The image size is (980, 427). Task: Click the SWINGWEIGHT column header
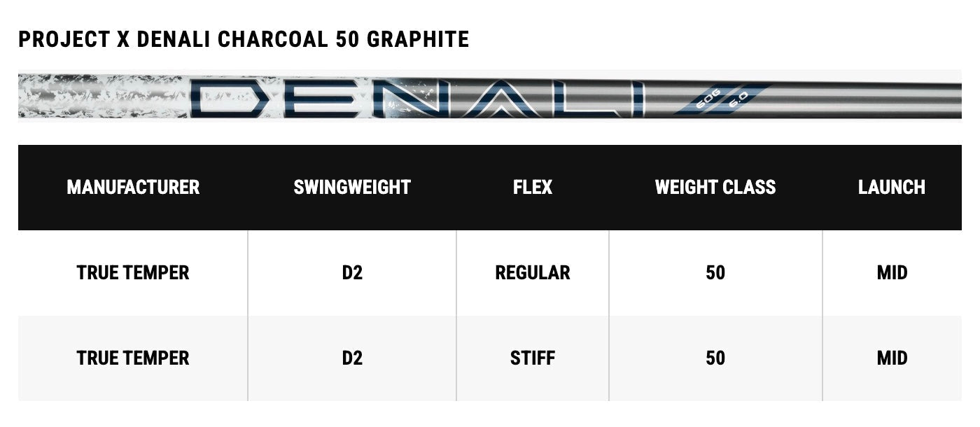coord(352,187)
